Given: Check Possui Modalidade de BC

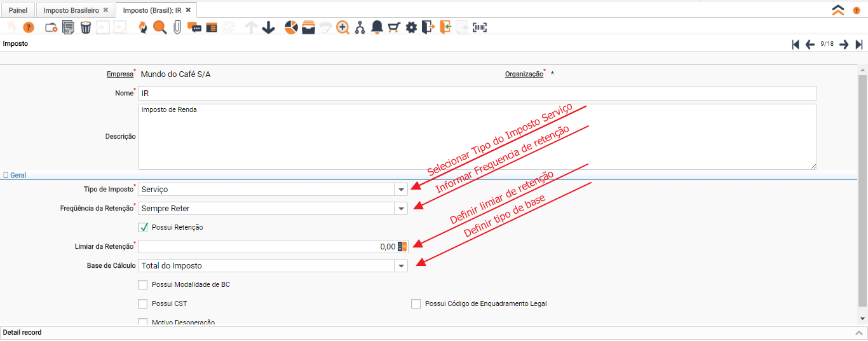Looking at the screenshot, I should pos(143,284).
